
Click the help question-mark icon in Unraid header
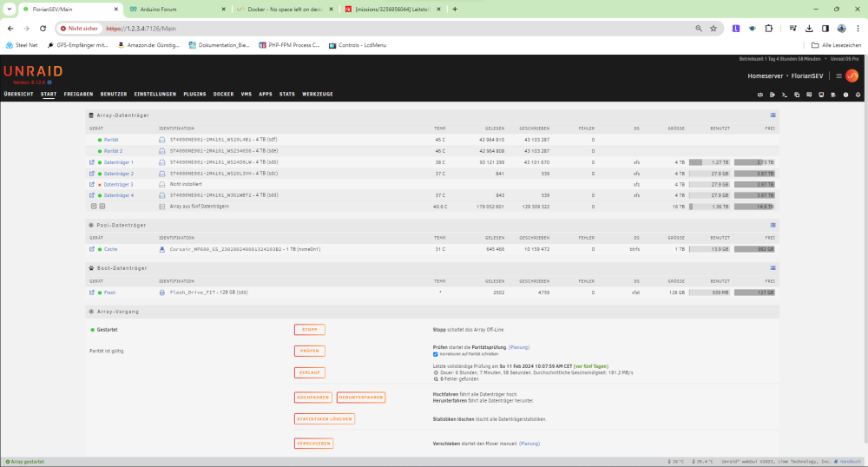click(845, 95)
